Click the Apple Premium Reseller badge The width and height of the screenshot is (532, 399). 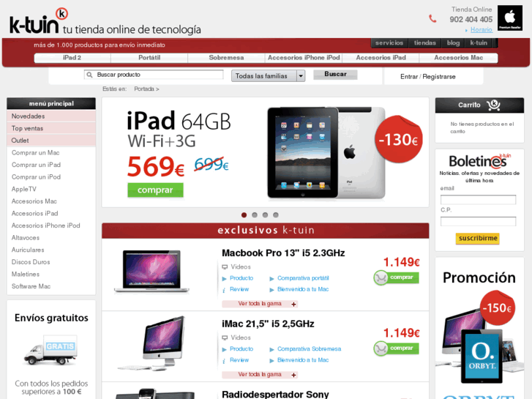(x=510, y=18)
